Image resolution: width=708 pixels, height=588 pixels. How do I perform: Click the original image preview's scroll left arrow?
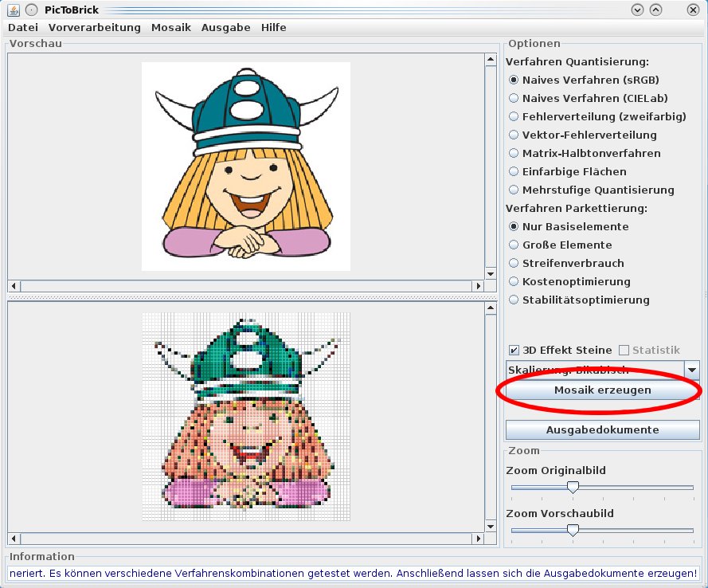[x=14, y=286]
